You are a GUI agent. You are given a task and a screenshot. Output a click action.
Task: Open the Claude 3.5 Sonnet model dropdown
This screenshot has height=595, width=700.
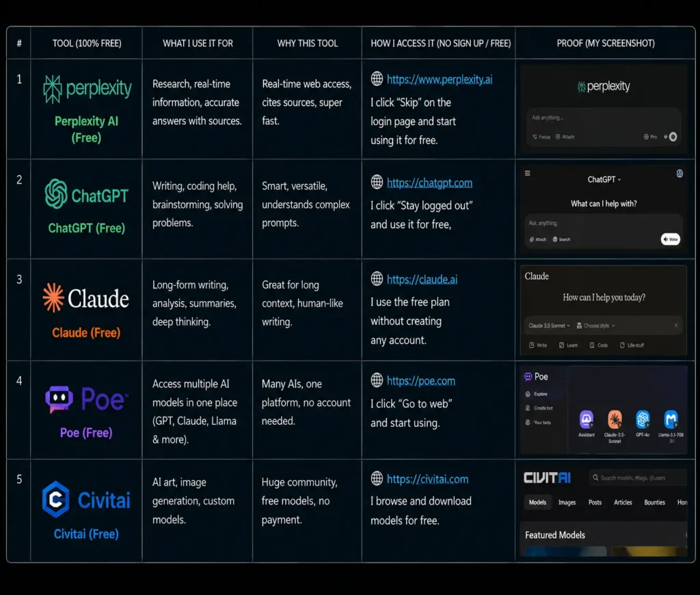coord(549,326)
